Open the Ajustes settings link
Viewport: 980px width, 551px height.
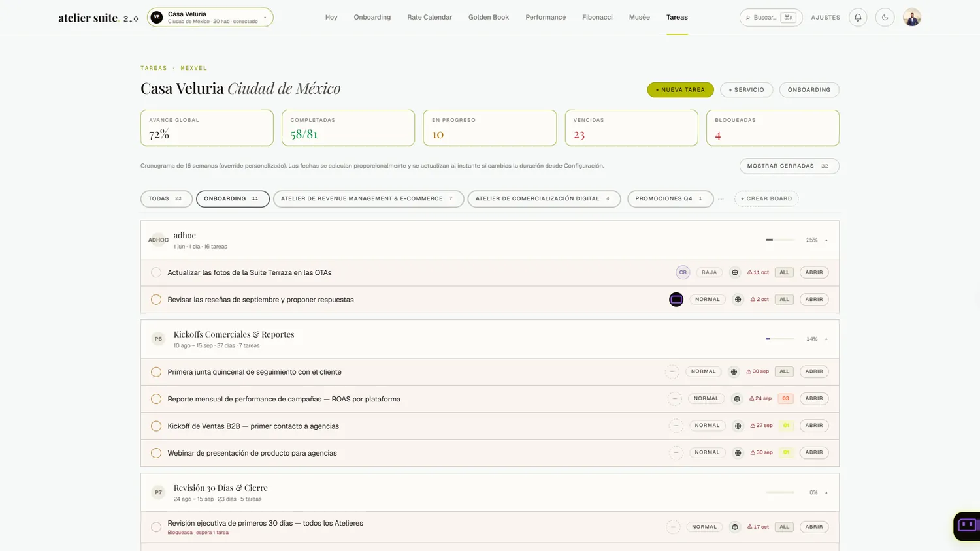pos(826,18)
